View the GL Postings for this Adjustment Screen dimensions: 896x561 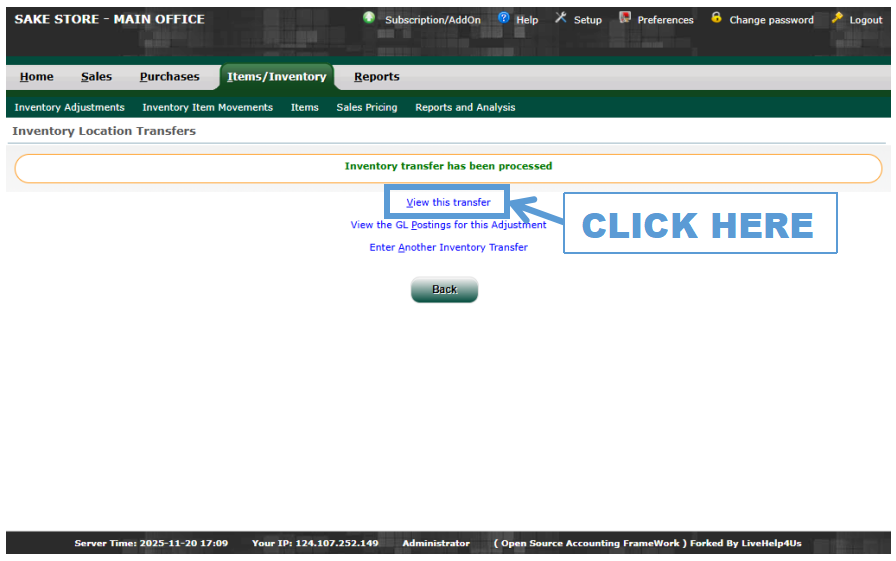(448, 225)
